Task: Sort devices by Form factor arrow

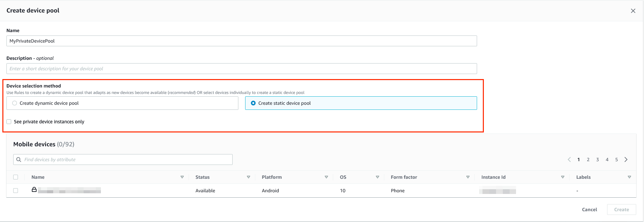Action: point(468,177)
